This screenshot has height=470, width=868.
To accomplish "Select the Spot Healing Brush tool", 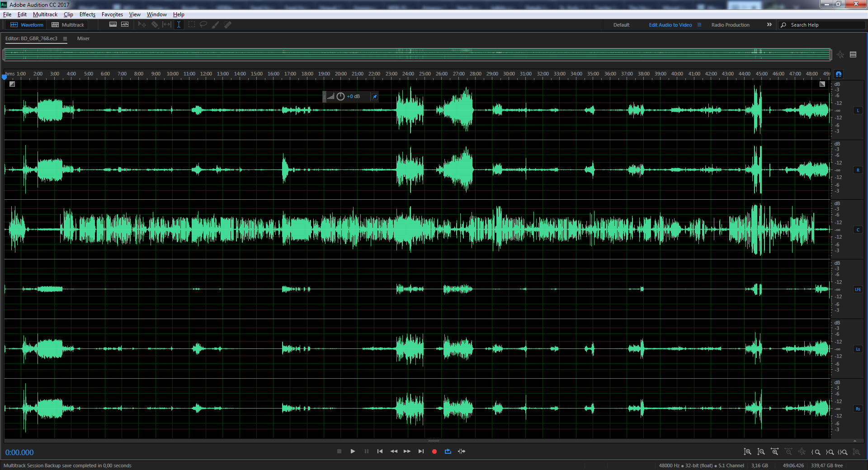I will 228,24.
